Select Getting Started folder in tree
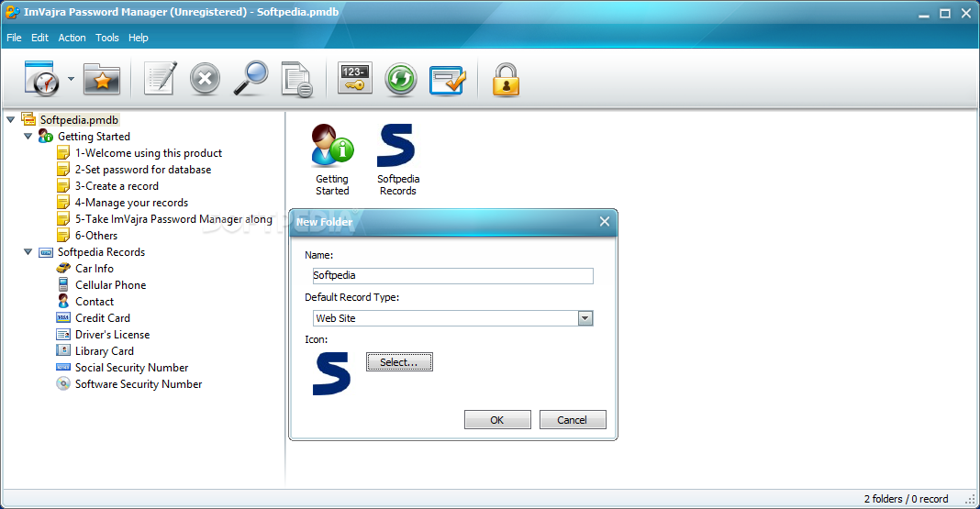 pyautogui.click(x=94, y=136)
